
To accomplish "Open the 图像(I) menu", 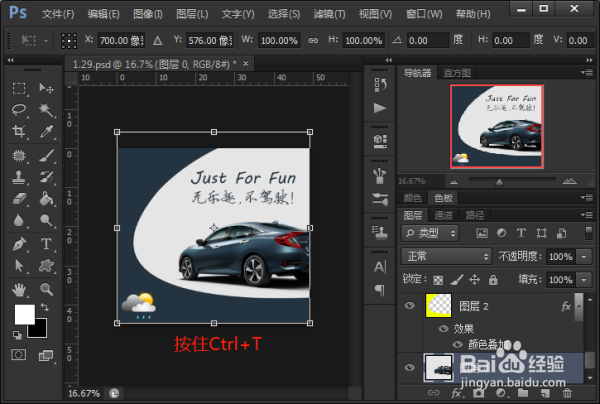I will [148, 14].
